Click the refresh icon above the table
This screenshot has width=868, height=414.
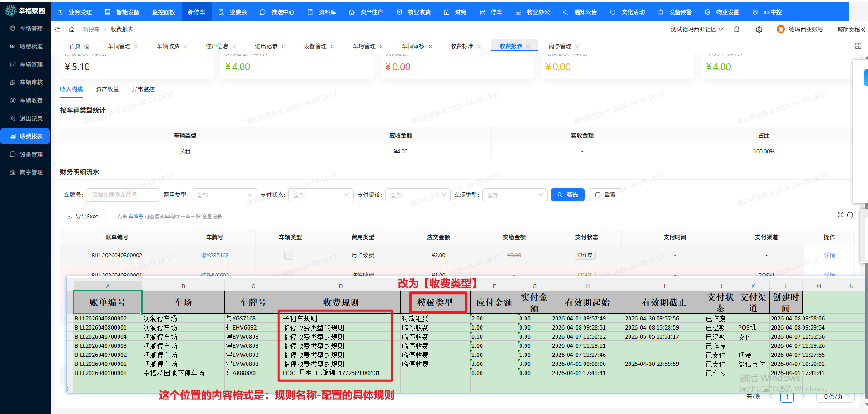pos(850,215)
